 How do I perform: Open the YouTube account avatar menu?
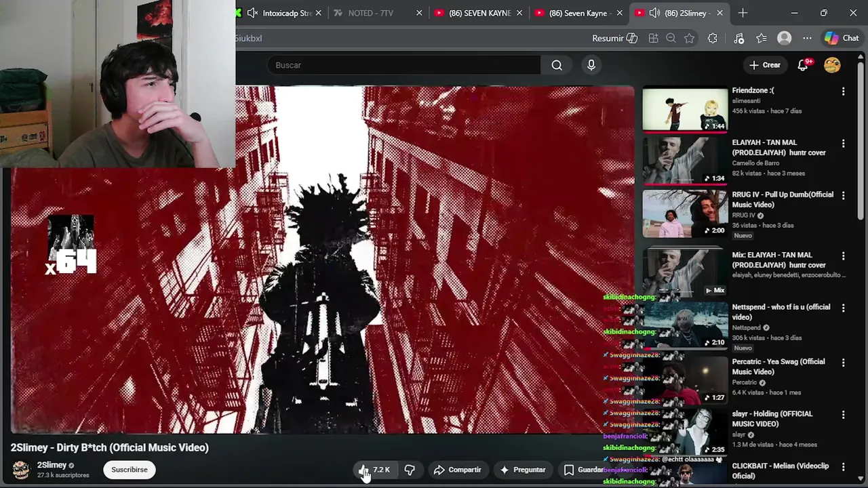coord(832,65)
